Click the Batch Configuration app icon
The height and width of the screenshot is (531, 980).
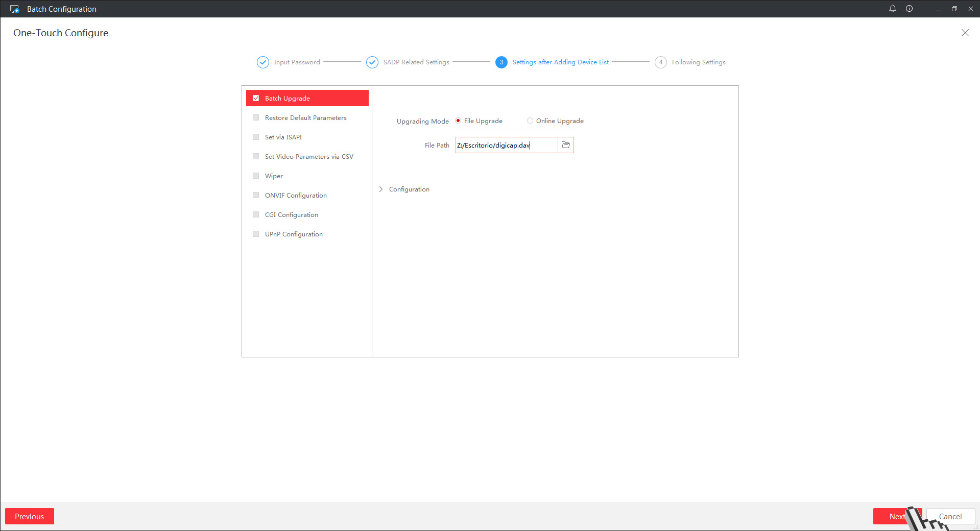click(x=15, y=9)
